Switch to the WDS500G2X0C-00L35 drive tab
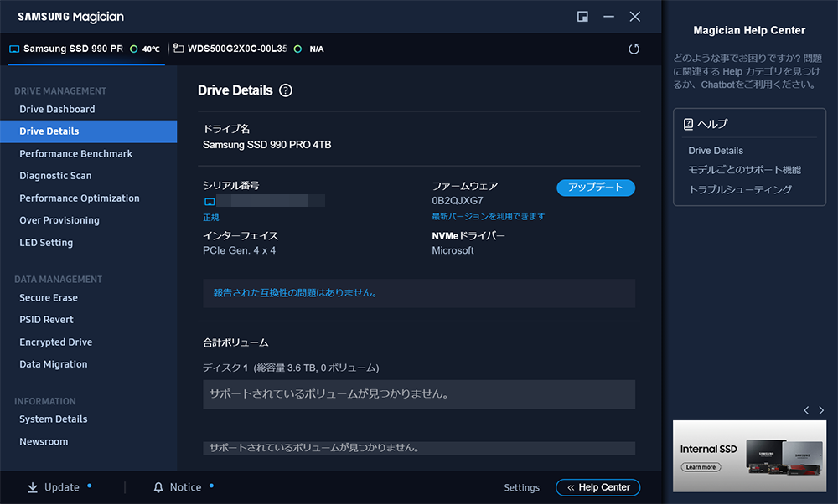Image resolution: width=838 pixels, height=504 pixels. pyautogui.click(x=248, y=49)
